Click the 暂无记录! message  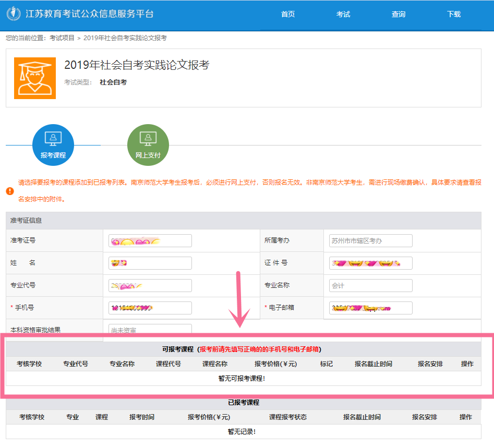(242, 432)
